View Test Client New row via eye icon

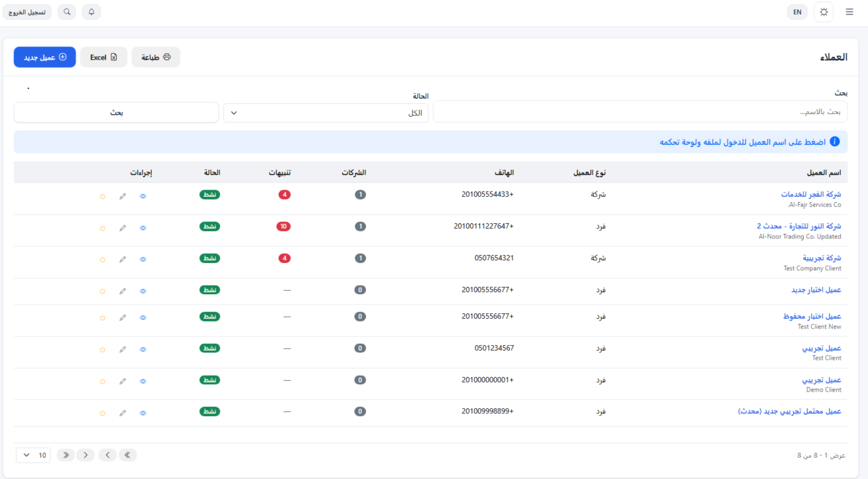(143, 318)
